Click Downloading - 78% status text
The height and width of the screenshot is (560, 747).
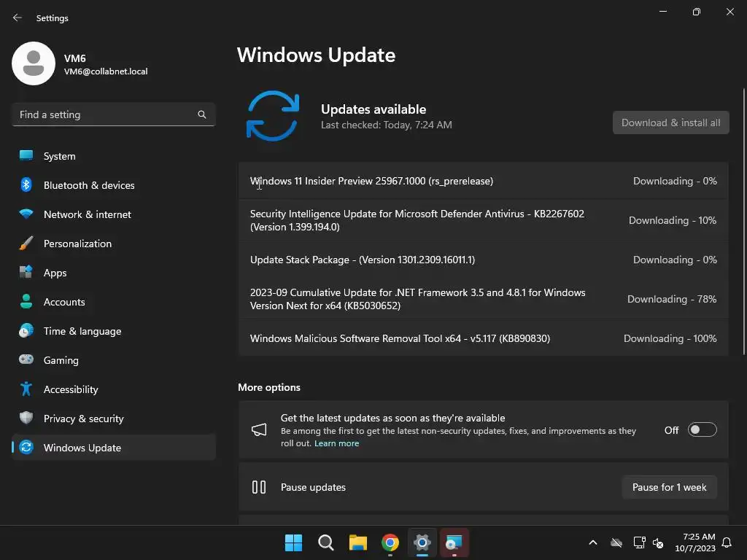point(672,299)
